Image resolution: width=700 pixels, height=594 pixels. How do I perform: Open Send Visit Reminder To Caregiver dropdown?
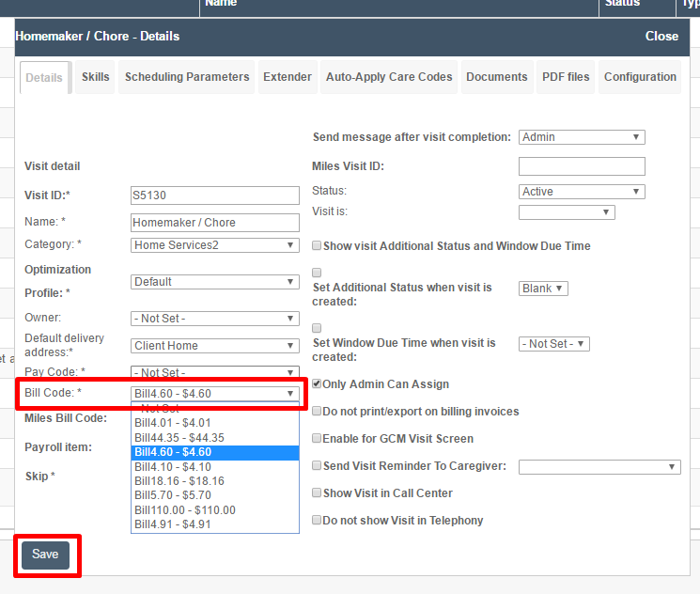[x=599, y=467]
